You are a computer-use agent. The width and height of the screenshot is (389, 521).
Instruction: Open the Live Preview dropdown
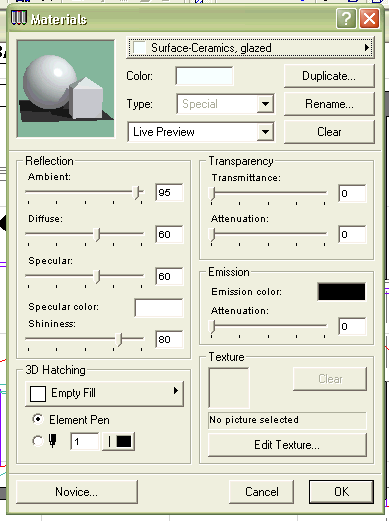click(201, 132)
